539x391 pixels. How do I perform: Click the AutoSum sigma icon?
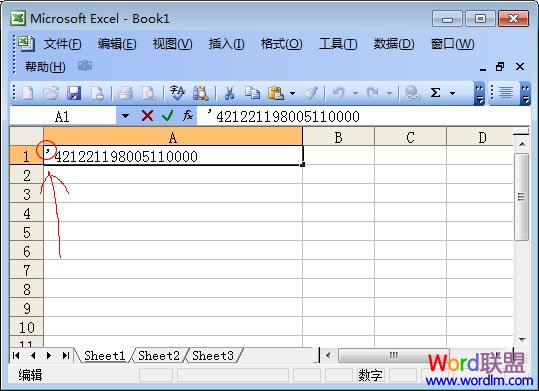pos(435,93)
